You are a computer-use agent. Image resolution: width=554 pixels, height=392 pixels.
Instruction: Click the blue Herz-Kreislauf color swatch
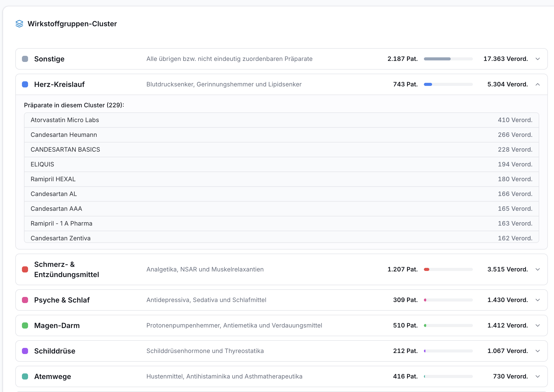[25, 84]
